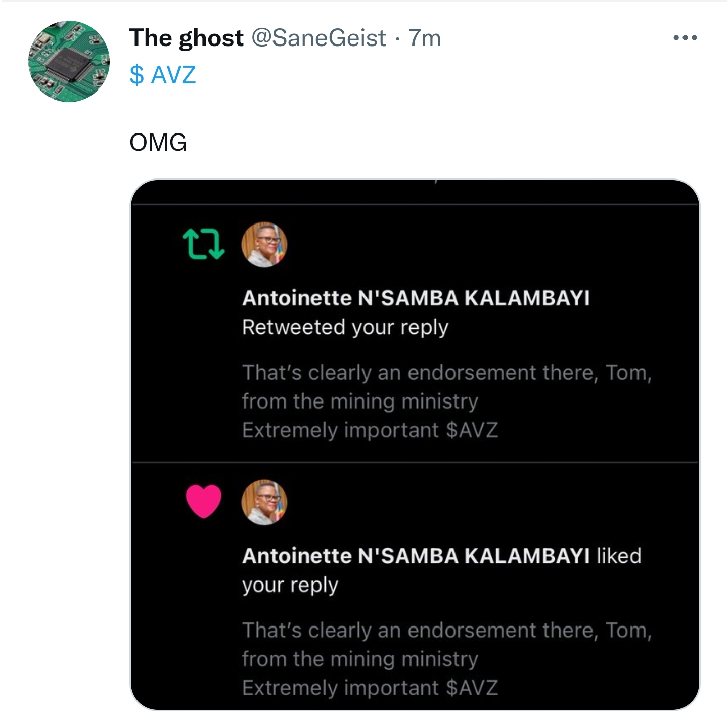Click $AVZ in the liked notification preview

point(472,688)
